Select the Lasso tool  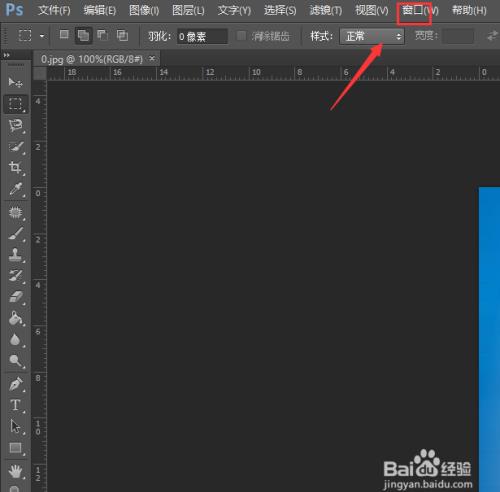pyautogui.click(x=16, y=126)
